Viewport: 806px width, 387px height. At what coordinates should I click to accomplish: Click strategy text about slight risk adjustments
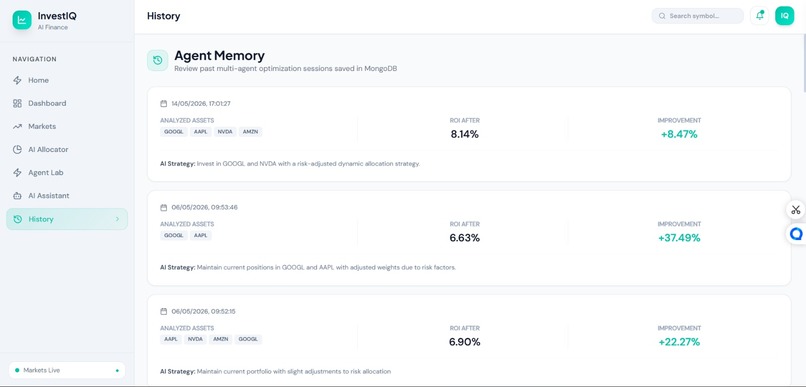[294, 371]
